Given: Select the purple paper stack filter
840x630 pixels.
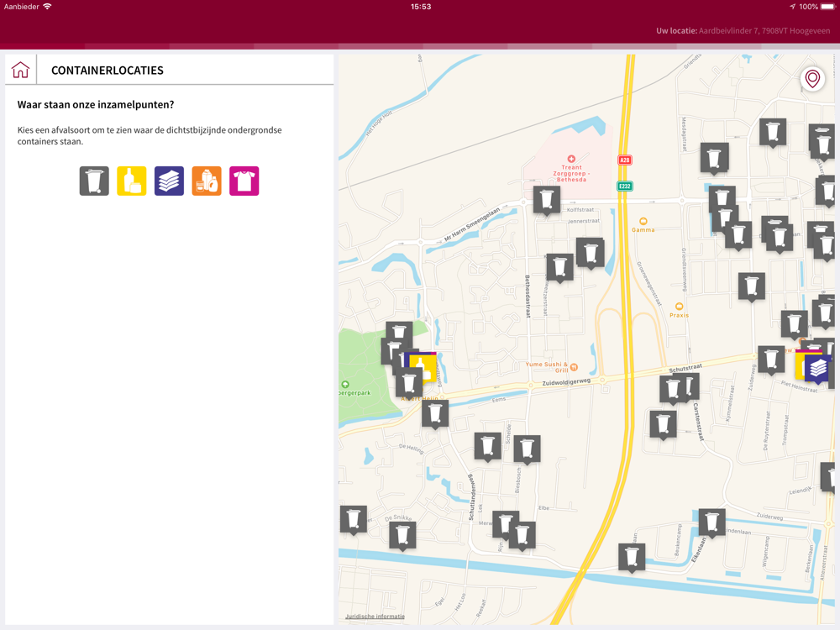Looking at the screenshot, I should click(x=169, y=181).
